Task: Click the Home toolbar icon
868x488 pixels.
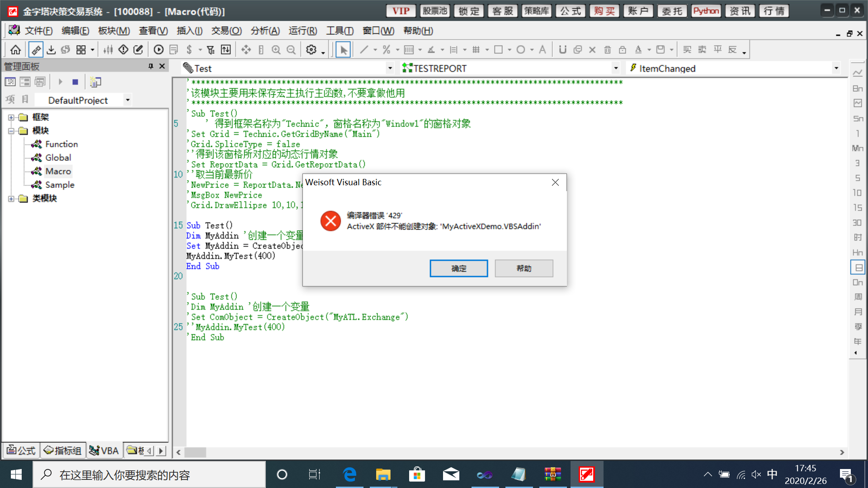Action: 15,50
